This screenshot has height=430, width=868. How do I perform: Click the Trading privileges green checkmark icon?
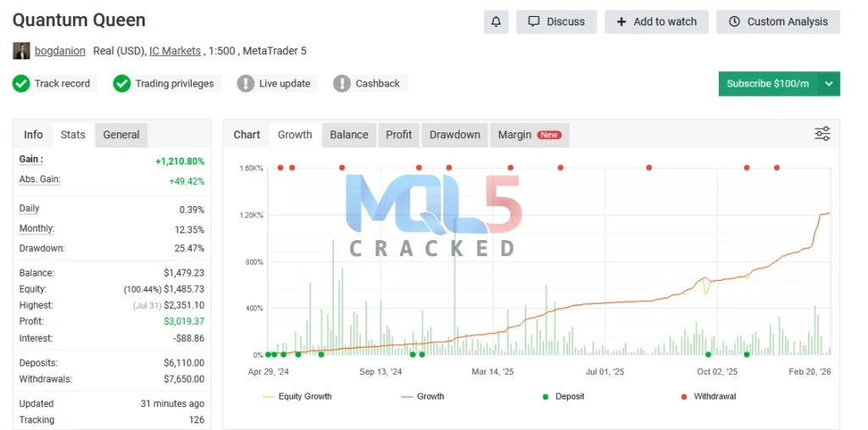[122, 84]
